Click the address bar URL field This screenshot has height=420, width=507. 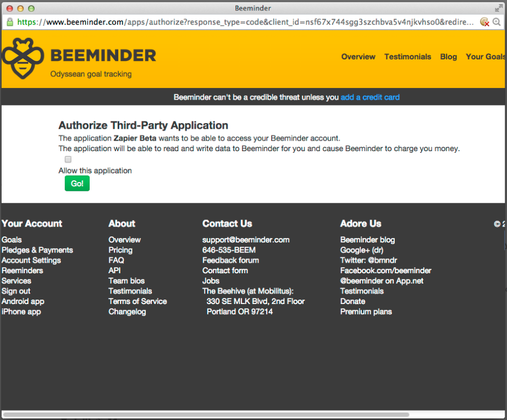click(x=245, y=22)
